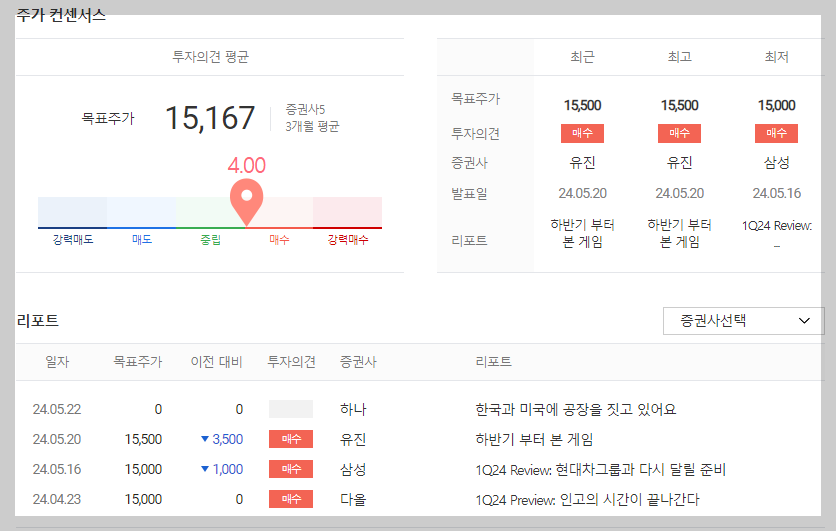Click the empty opinion badge in 하나 row

[x=291, y=409]
